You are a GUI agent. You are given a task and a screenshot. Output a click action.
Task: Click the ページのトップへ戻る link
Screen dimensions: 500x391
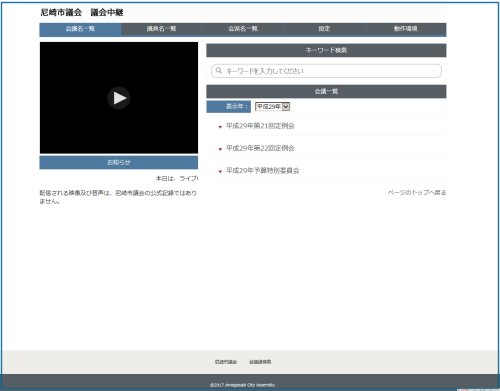[x=417, y=192]
